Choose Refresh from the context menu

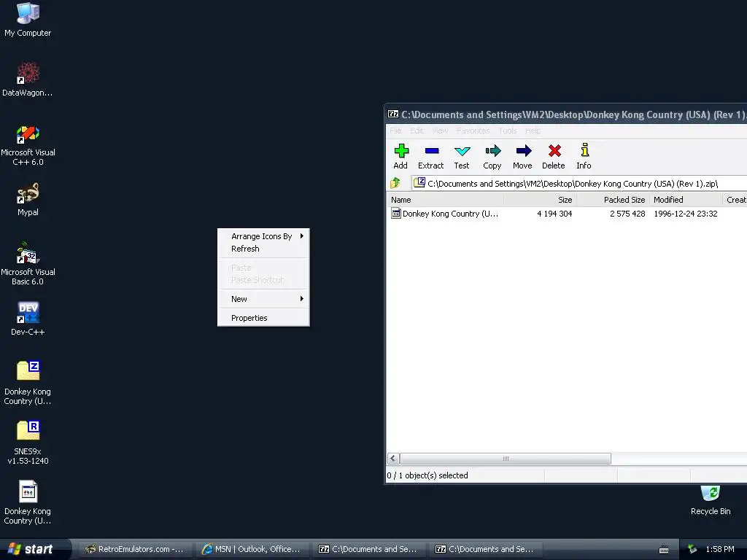[x=263, y=249]
